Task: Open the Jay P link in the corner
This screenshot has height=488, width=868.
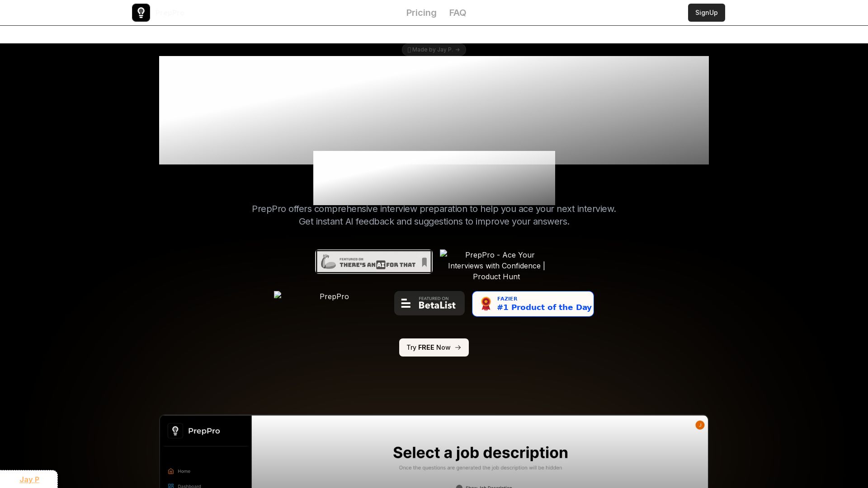Action: point(29,479)
